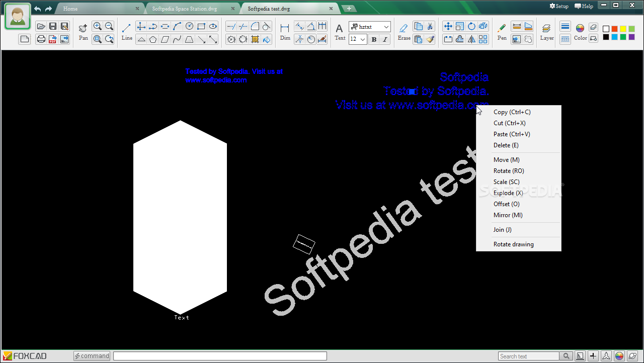Print the drawing using the printer icon
644x363 pixels.
(x=41, y=39)
